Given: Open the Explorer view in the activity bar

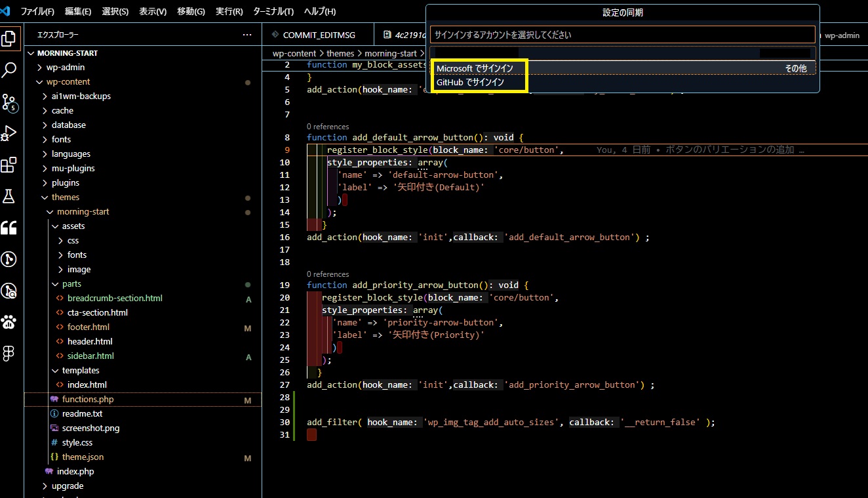Looking at the screenshot, I should [10, 37].
